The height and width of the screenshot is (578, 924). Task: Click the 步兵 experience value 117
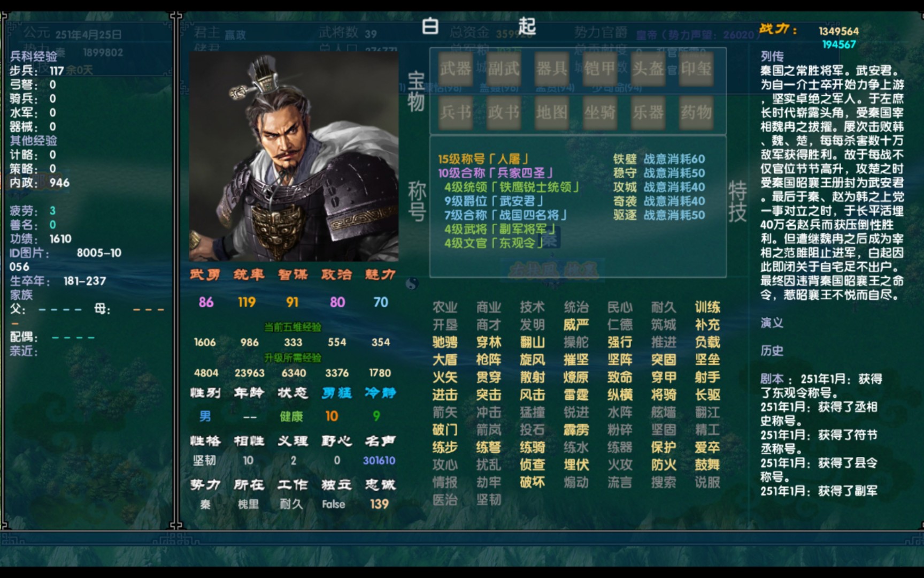tap(57, 71)
